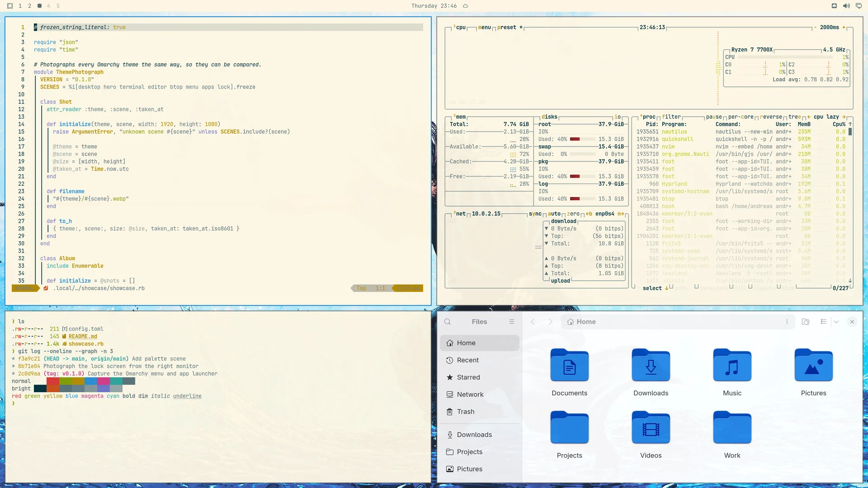868x488 pixels.
Task: Open the Projects bookmark in Files sidebar
Action: click(x=480, y=452)
